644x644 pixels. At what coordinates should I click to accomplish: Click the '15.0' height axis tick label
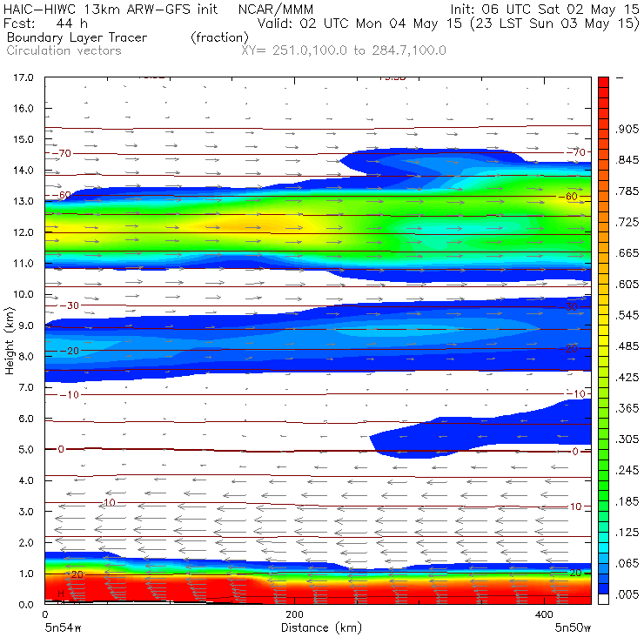click(x=23, y=139)
